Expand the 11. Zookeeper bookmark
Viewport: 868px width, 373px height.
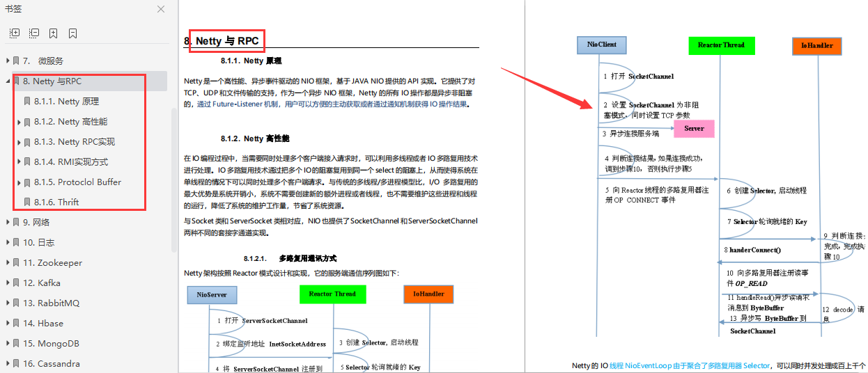8,263
